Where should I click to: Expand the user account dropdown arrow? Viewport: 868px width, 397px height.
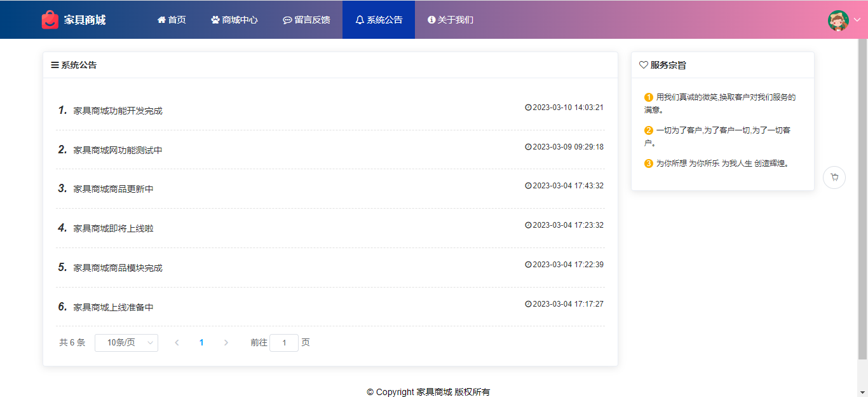857,20
